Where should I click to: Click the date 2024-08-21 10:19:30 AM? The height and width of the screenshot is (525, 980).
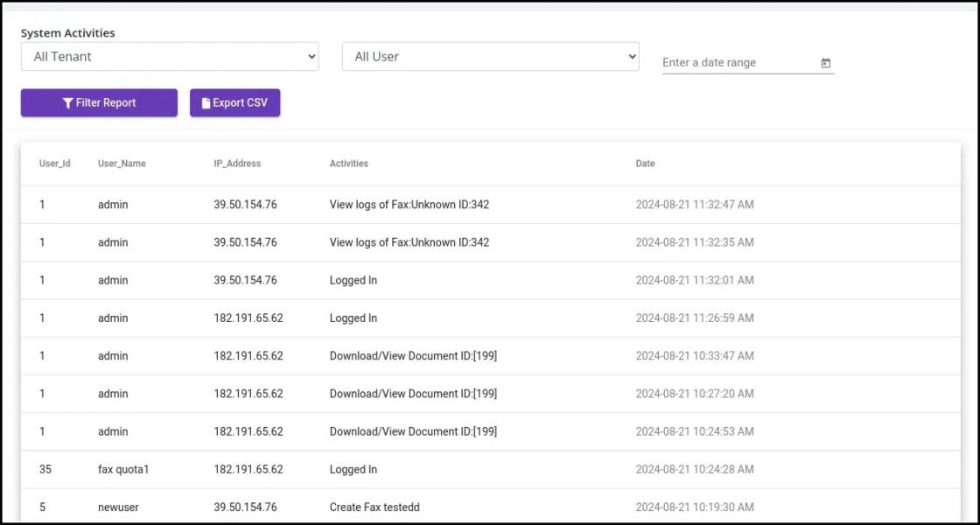pos(695,507)
